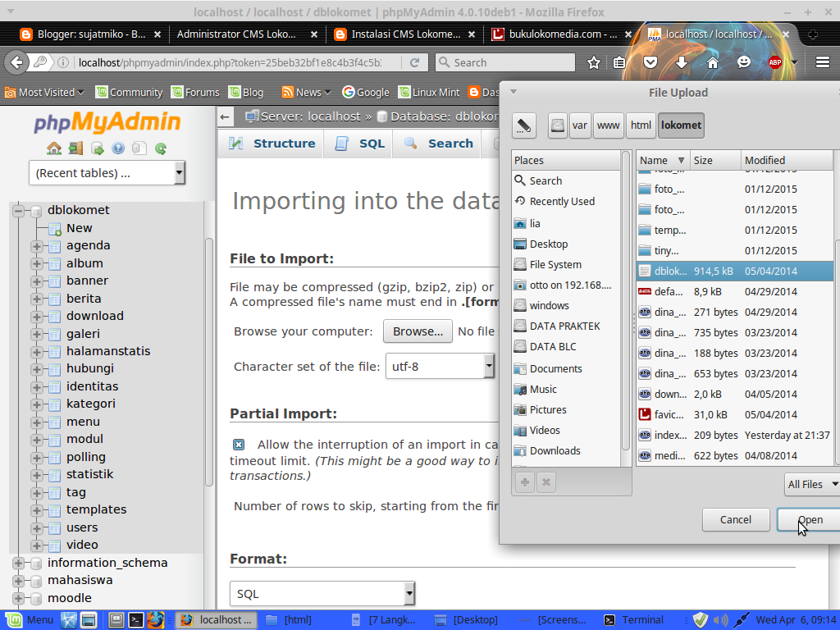The height and width of the screenshot is (630, 840).
Task: Switch to the SQL tab
Action: pos(359,144)
